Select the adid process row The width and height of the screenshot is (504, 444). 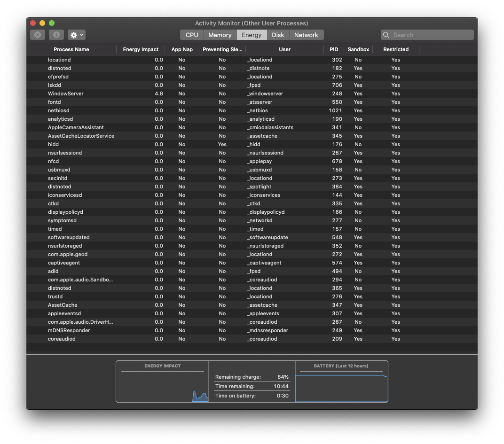pyautogui.click(x=252, y=271)
